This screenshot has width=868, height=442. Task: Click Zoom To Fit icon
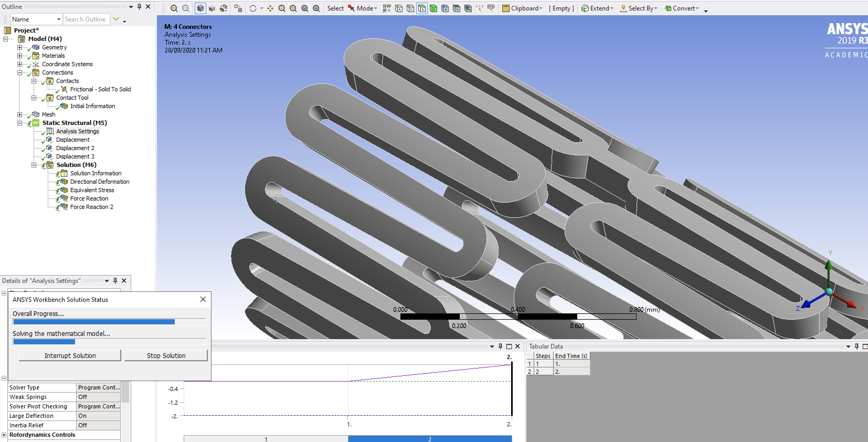click(305, 8)
